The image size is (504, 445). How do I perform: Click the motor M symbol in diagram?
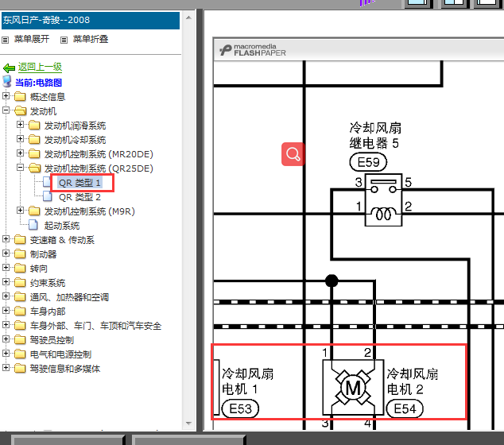click(x=353, y=388)
